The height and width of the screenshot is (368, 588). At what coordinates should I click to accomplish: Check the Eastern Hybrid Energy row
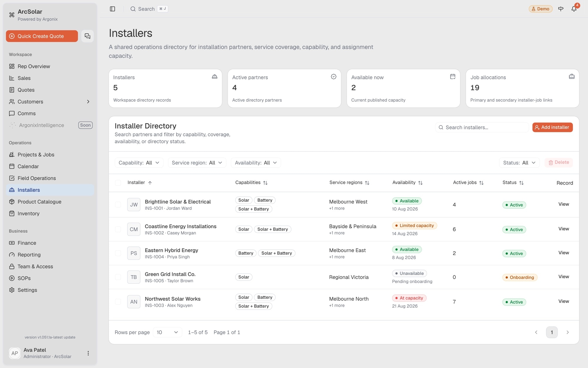click(x=118, y=253)
